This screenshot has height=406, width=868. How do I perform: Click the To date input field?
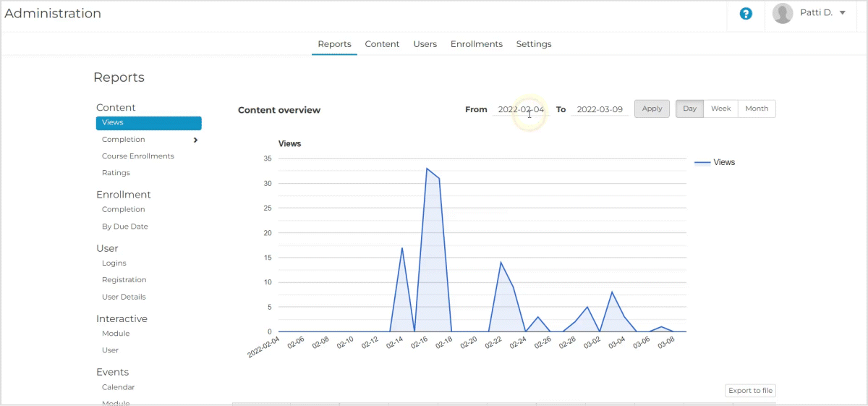pos(599,109)
